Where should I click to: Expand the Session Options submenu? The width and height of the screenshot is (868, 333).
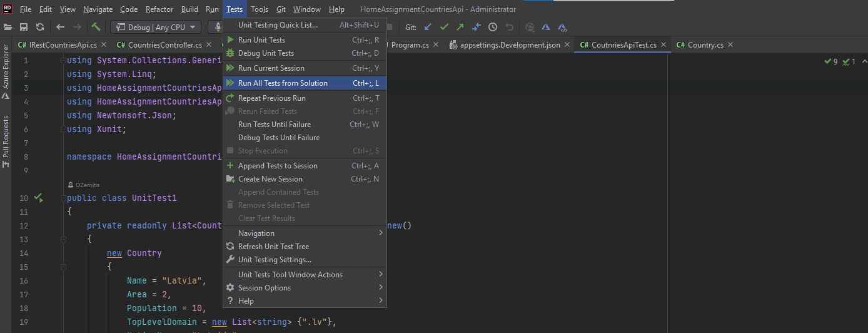pyautogui.click(x=305, y=288)
